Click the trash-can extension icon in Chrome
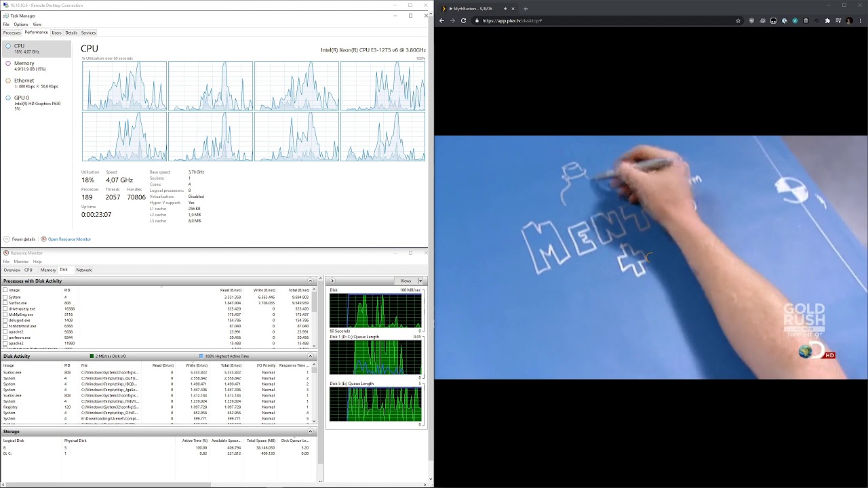 (x=806, y=20)
